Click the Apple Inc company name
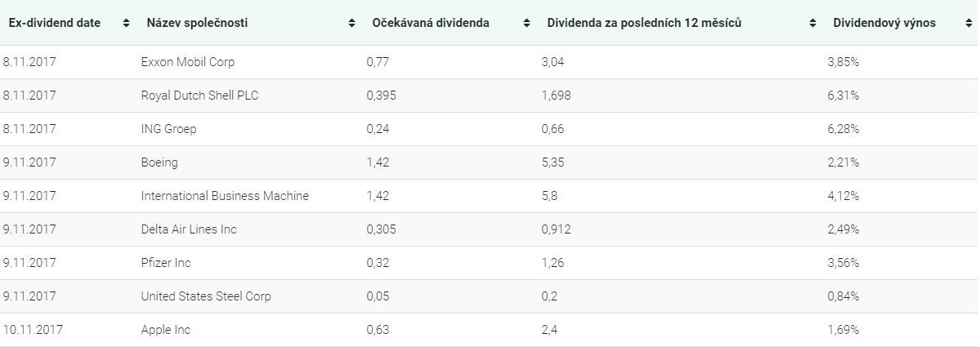This screenshot has height=347, width=980. pos(166,330)
